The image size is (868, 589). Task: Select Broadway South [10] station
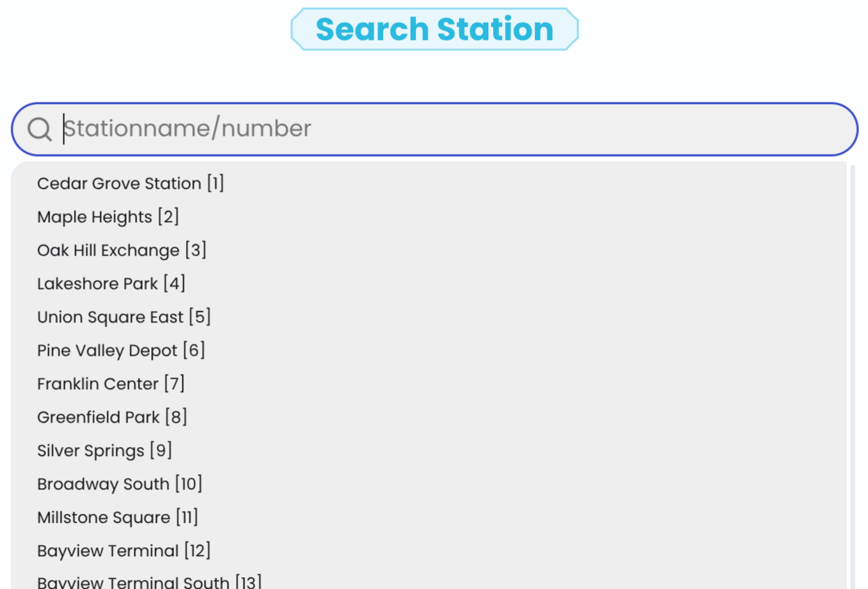[120, 485]
